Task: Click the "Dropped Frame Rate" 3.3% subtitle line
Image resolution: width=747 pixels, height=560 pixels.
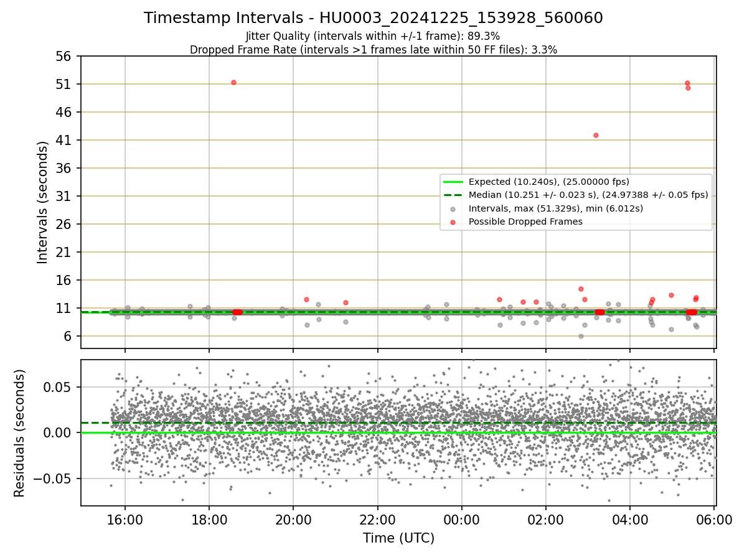Action: (374, 50)
